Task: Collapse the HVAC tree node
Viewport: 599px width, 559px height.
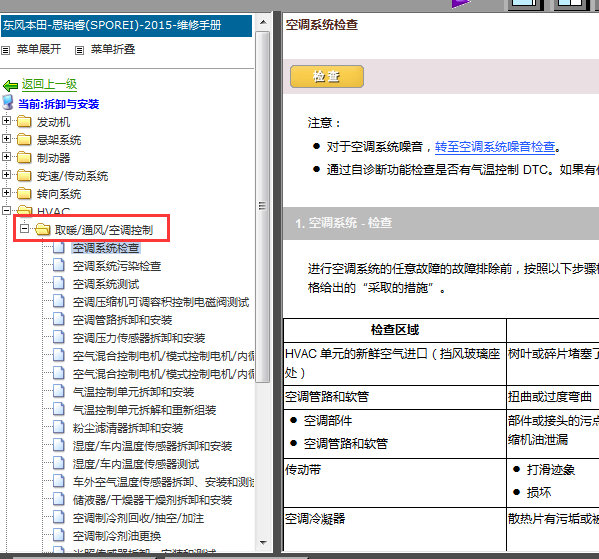Action: [x=6, y=210]
